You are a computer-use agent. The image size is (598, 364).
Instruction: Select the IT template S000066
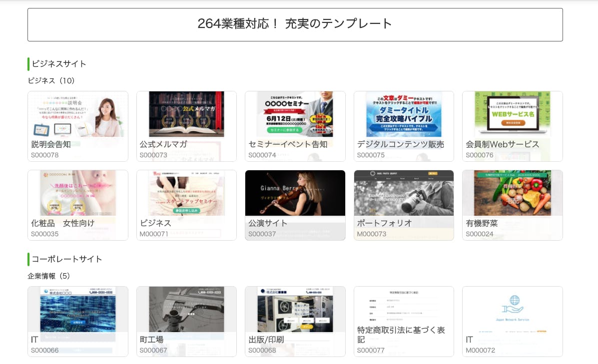[x=77, y=321]
